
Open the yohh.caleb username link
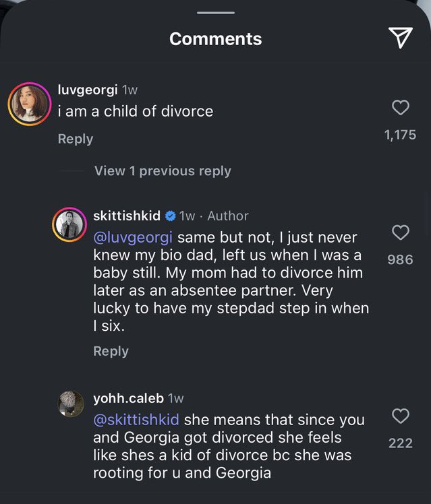(x=128, y=398)
